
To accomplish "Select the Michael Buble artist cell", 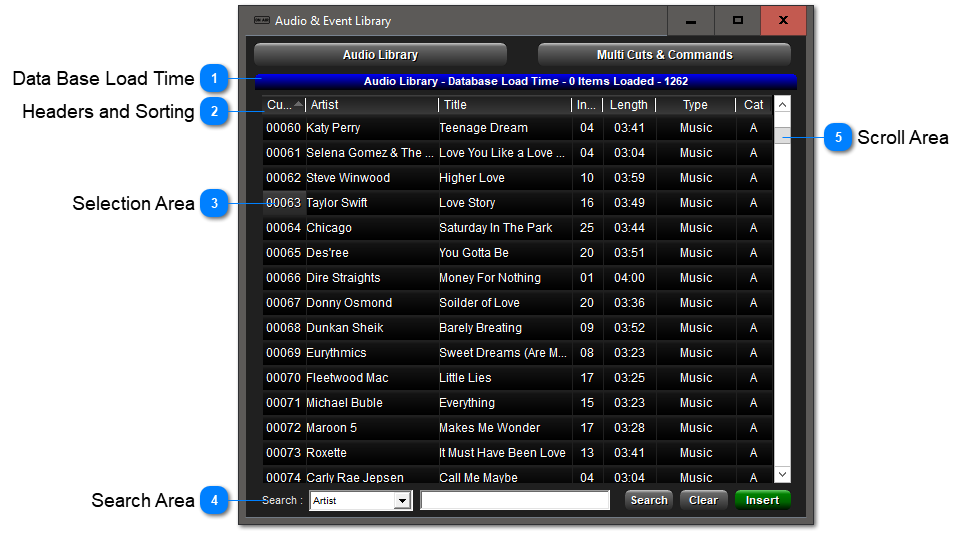I will 371,403.
